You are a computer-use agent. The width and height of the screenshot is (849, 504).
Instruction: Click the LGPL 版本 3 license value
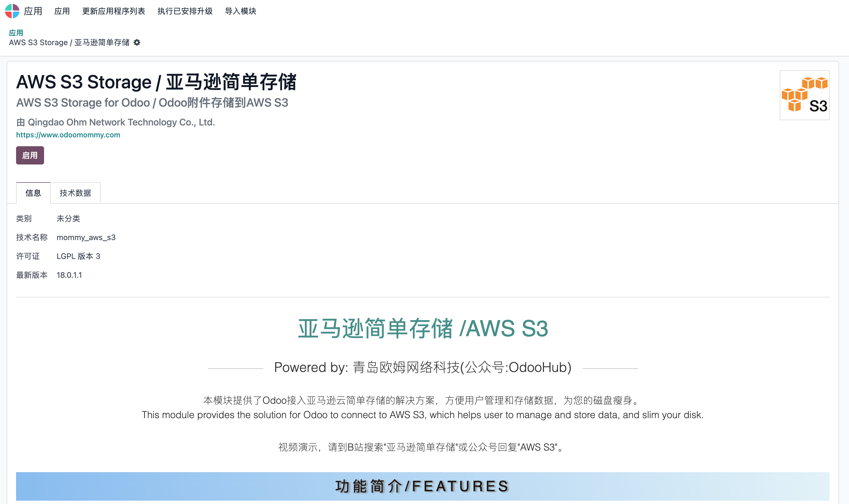[x=78, y=256]
